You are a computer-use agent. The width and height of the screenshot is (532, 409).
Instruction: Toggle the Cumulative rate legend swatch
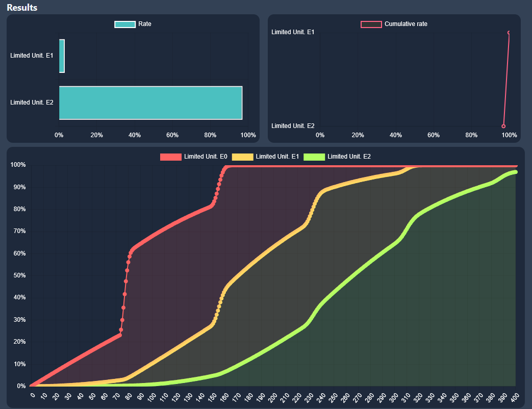coord(371,24)
